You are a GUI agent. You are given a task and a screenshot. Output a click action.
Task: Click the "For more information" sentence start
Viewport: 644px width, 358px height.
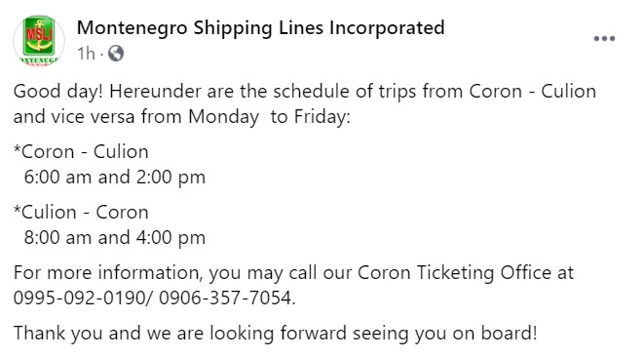point(108,273)
